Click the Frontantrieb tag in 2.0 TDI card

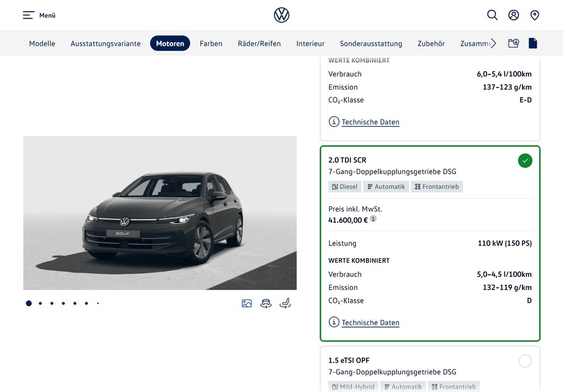coord(437,186)
